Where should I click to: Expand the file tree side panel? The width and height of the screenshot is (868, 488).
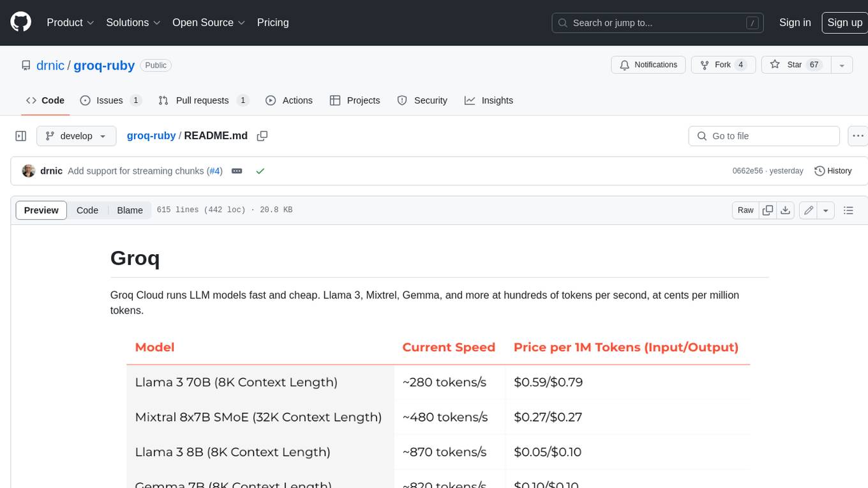coord(21,136)
